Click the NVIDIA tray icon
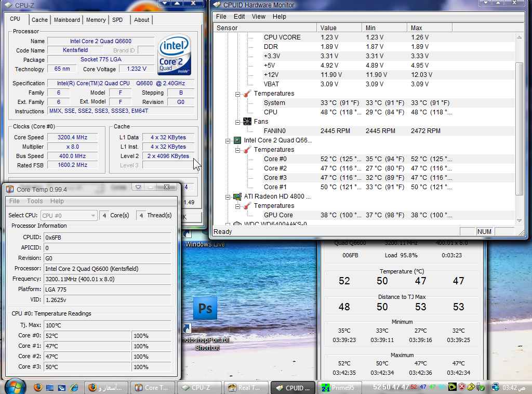Image resolution: width=532 pixels, height=394 pixels. click(x=452, y=387)
